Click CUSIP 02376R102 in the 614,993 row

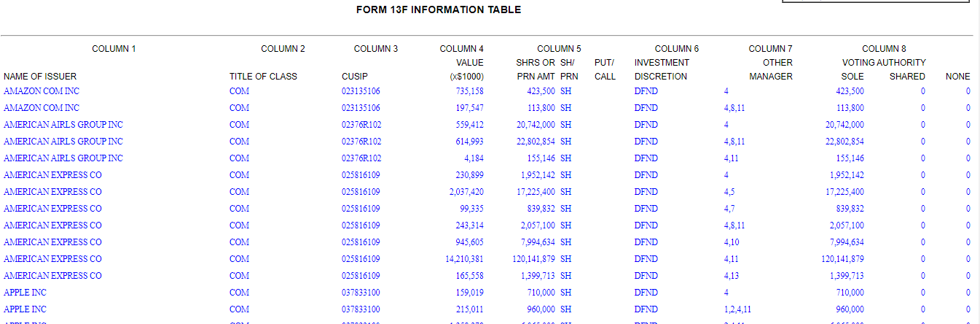point(361,142)
